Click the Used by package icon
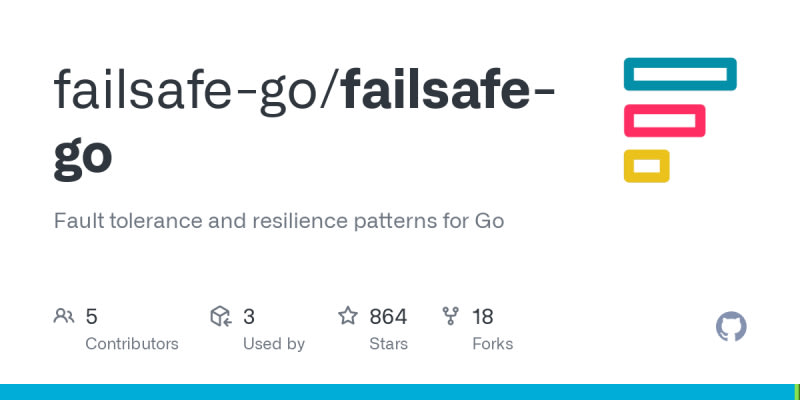Image resolution: width=800 pixels, height=400 pixels. (221, 317)
